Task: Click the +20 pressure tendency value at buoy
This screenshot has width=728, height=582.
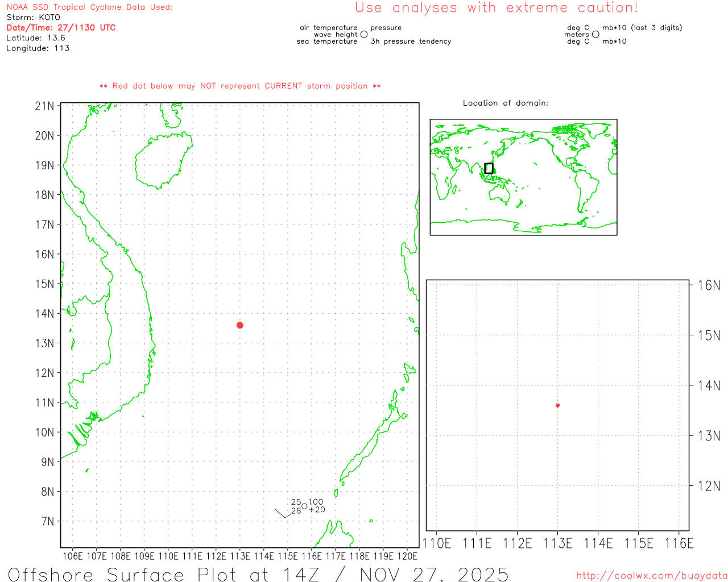Action: 317,510
